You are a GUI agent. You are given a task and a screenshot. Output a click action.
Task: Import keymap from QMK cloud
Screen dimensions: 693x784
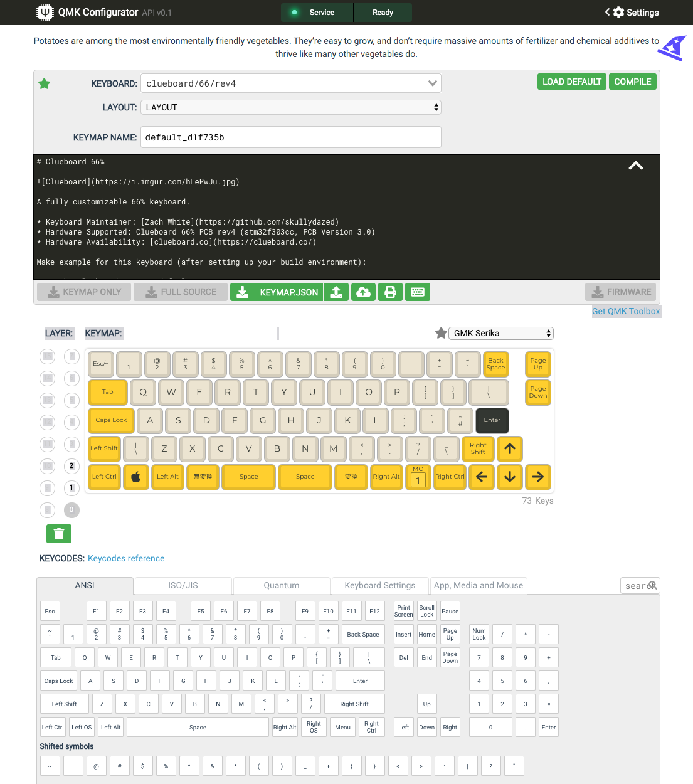click(x=363, y=292)
